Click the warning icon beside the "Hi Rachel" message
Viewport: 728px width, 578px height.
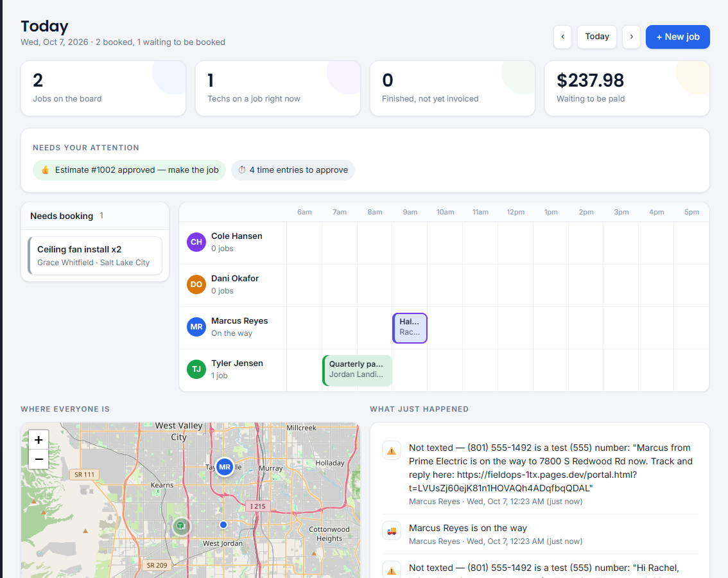392,570
